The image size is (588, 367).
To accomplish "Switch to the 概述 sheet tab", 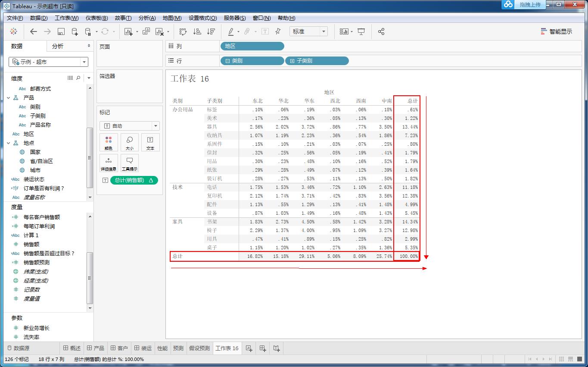I will [x=72, y=348].
